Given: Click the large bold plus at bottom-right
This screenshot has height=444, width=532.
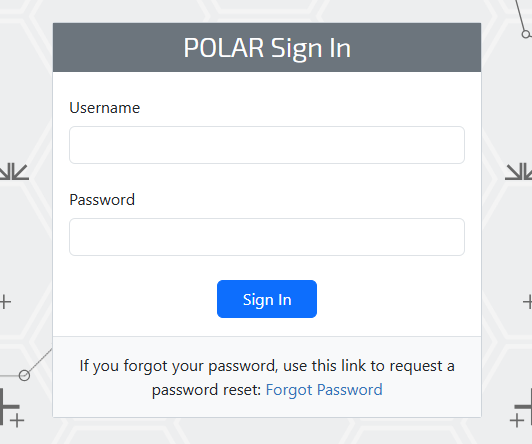Looking at the screenshot, I should pyautogui.click(x=524, y=406).
